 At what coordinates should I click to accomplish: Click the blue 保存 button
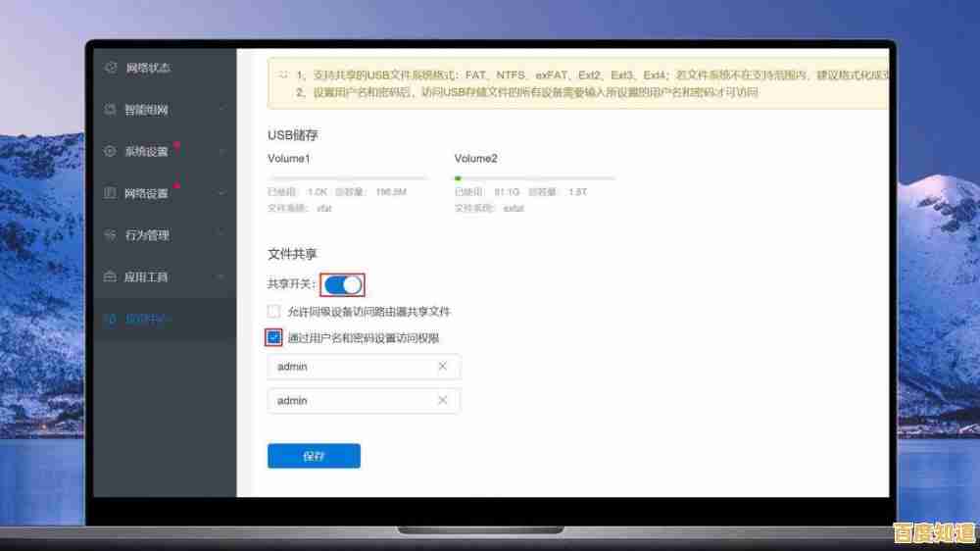[x=314, y=456]
